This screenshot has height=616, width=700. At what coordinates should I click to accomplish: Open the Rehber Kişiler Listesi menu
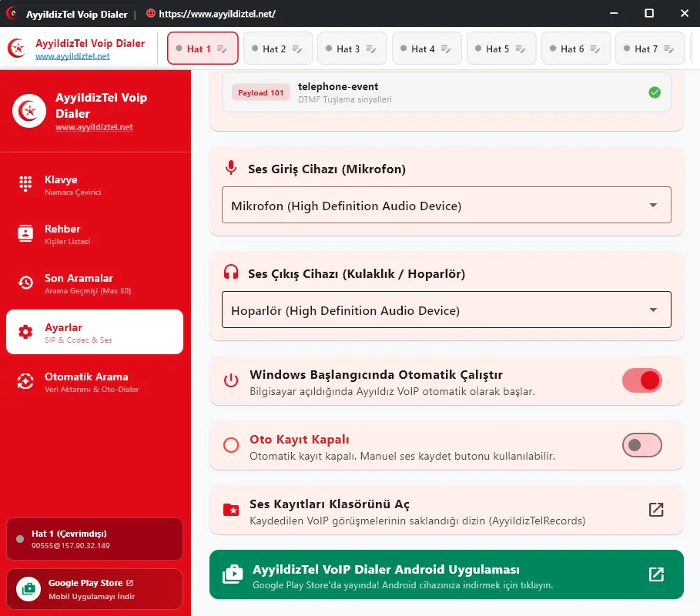click(x=95, y=233)
